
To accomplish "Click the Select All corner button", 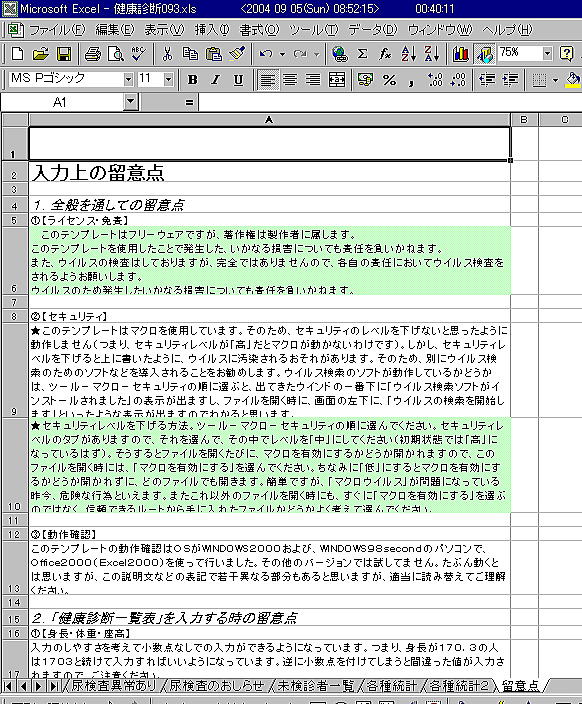I will (x=15, y=119).
